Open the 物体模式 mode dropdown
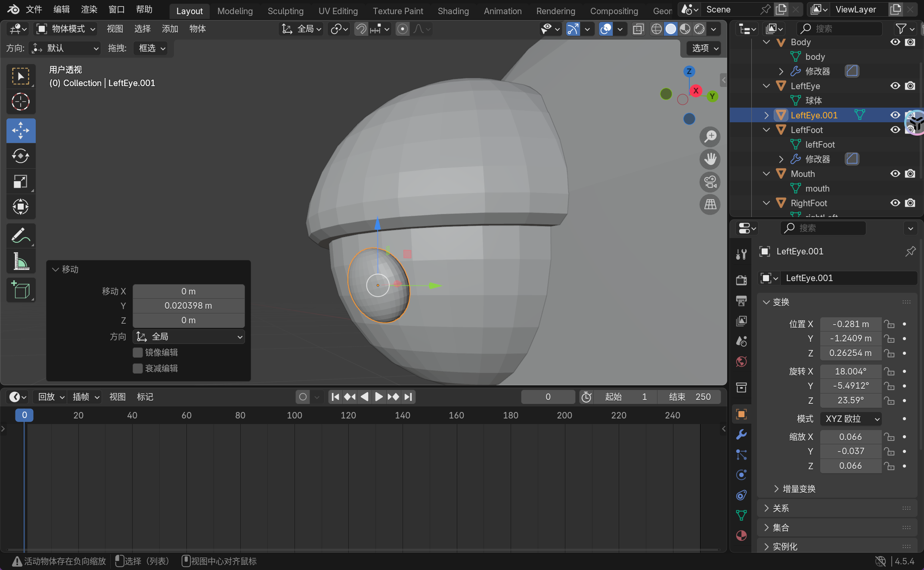The width and height of the screenshot is (924, 570). click(66, 29)
